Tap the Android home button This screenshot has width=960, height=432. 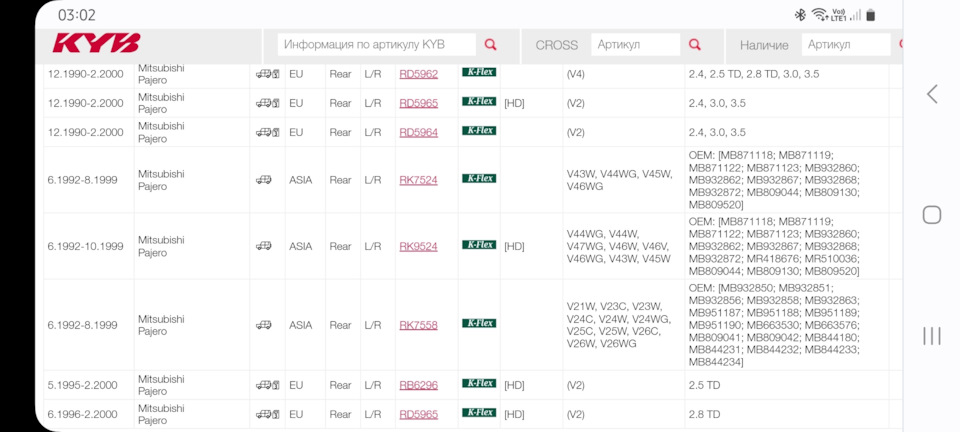point(931,215)
